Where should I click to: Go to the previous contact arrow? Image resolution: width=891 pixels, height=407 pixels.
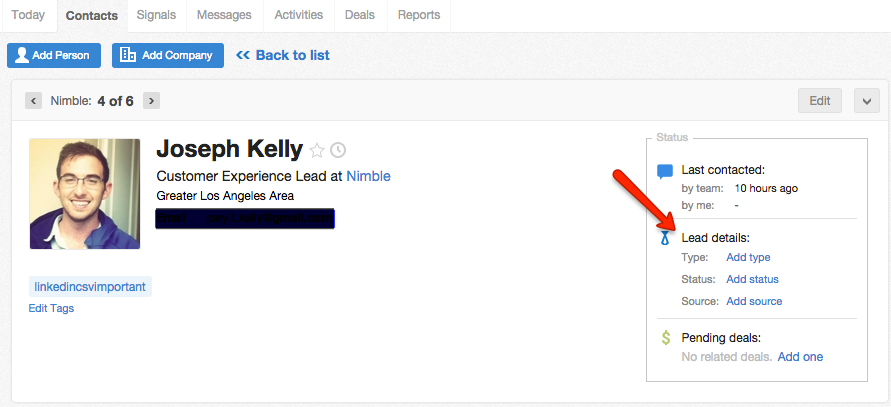(33, 100)
